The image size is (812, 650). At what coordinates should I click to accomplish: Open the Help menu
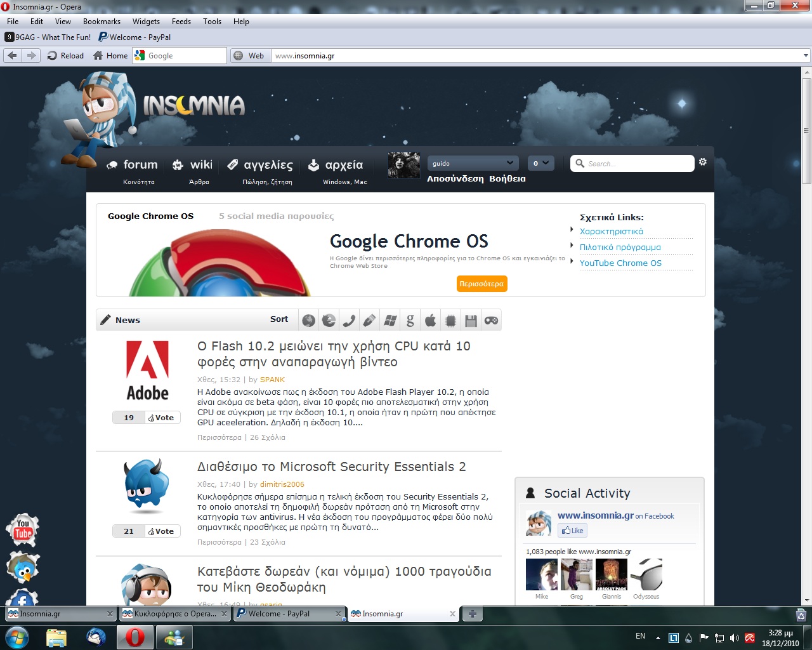(x=241, y=22)
